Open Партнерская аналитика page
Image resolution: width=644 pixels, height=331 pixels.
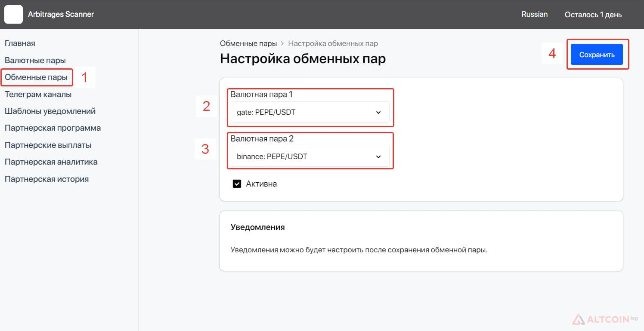tap(51, 162)
